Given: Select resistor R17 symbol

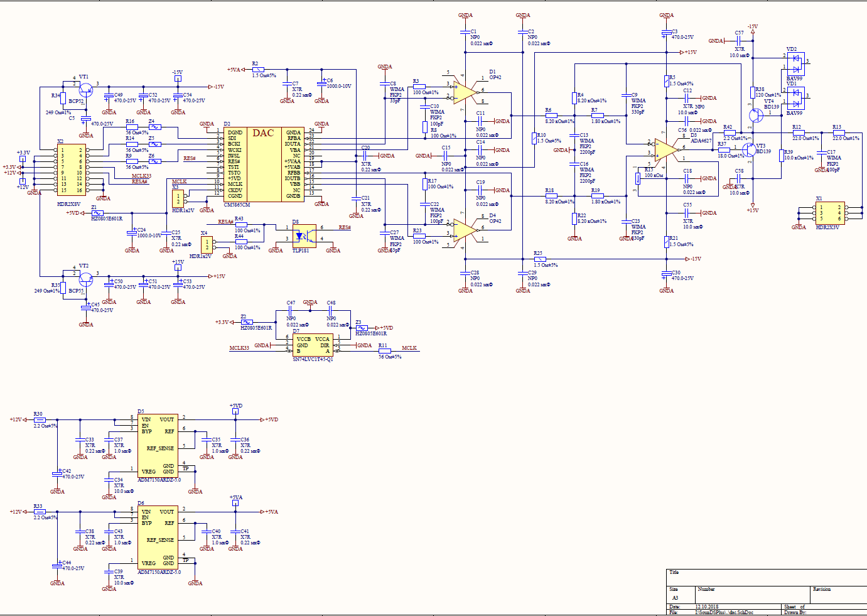Looking at the screenshot, I should pos(425,184).
